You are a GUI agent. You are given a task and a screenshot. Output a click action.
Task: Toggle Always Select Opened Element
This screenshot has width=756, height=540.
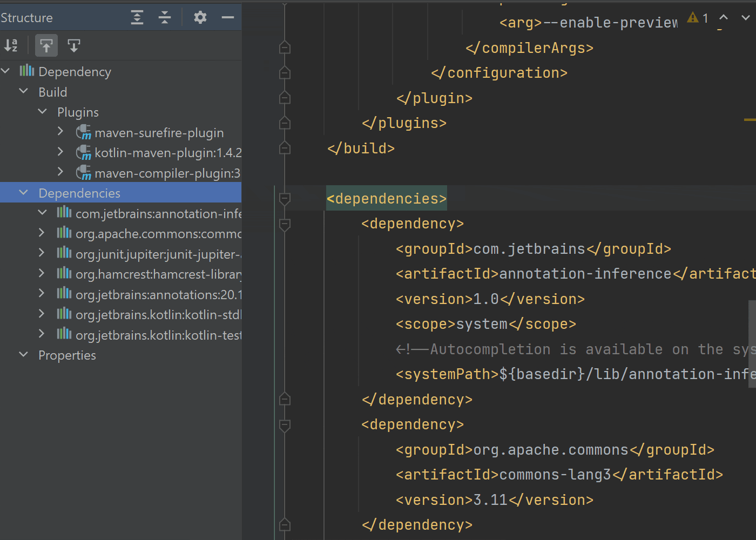click(x=46, y=45)
